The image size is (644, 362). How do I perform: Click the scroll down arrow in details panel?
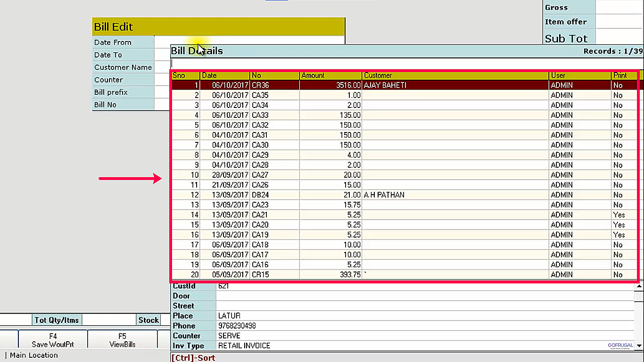click(639, 346)
